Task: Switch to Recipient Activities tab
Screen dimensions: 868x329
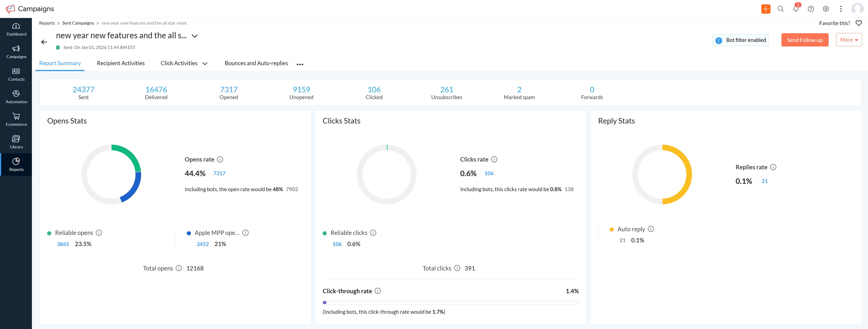Action: [x=121, y=63]
